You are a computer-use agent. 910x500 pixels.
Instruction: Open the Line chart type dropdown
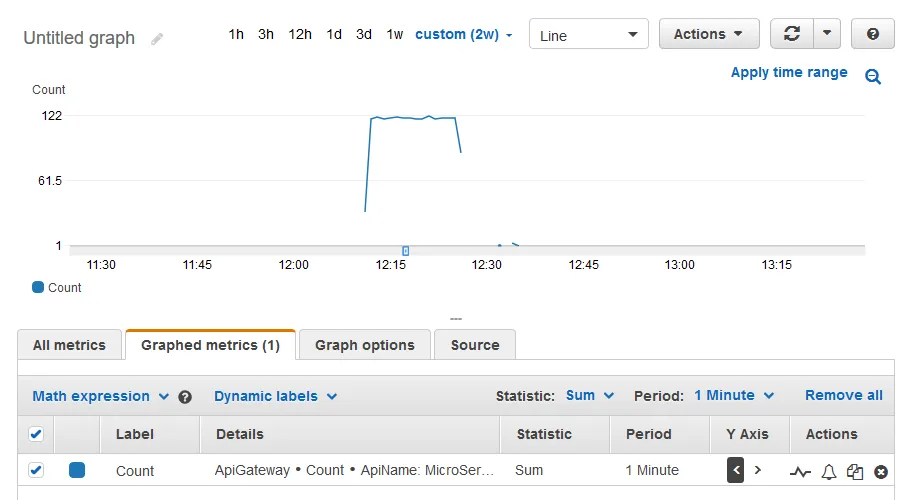pos(588,35)
